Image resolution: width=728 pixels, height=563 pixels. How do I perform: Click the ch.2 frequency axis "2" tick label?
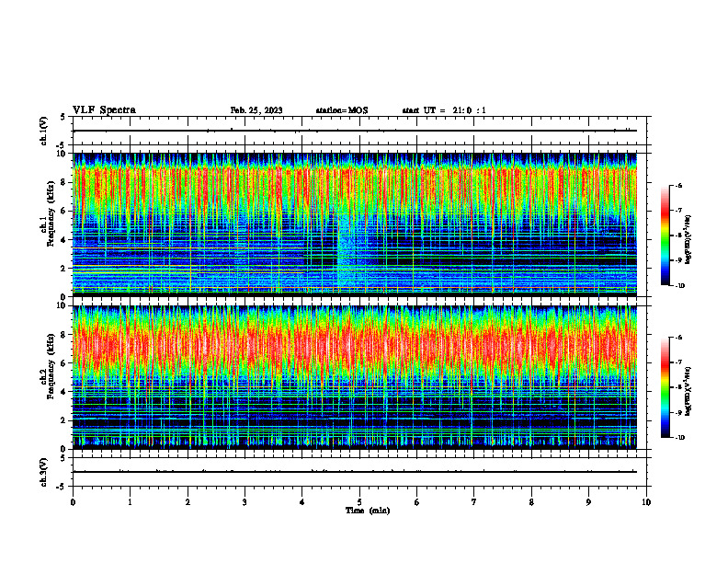[x=64, y=421]
